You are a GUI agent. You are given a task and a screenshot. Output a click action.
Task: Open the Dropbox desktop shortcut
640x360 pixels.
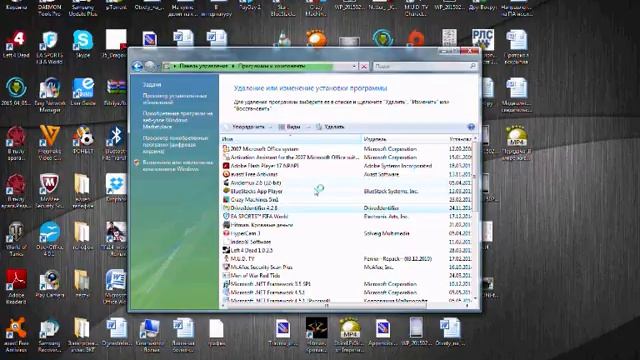click(x=116, y=187)
